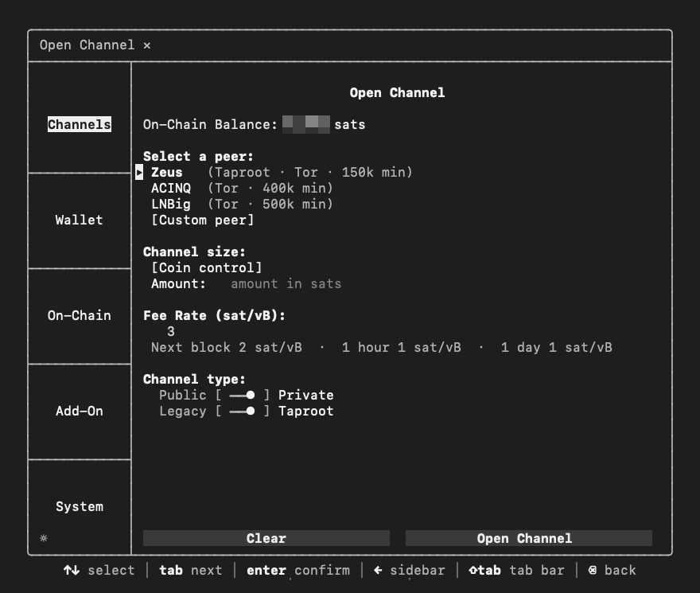The width and height of the screenshot is (700, 593).
Task: Pick the 1 day 1 sat/vB fee
Action: pos(556,348)
